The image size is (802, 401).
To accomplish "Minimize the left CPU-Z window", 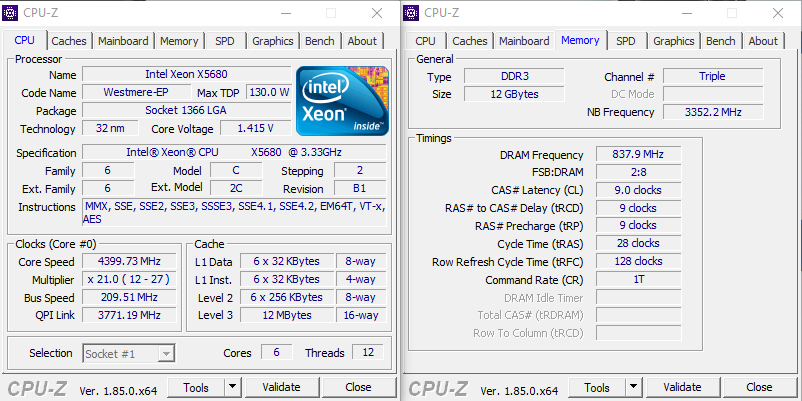I will tap(329, 13).
